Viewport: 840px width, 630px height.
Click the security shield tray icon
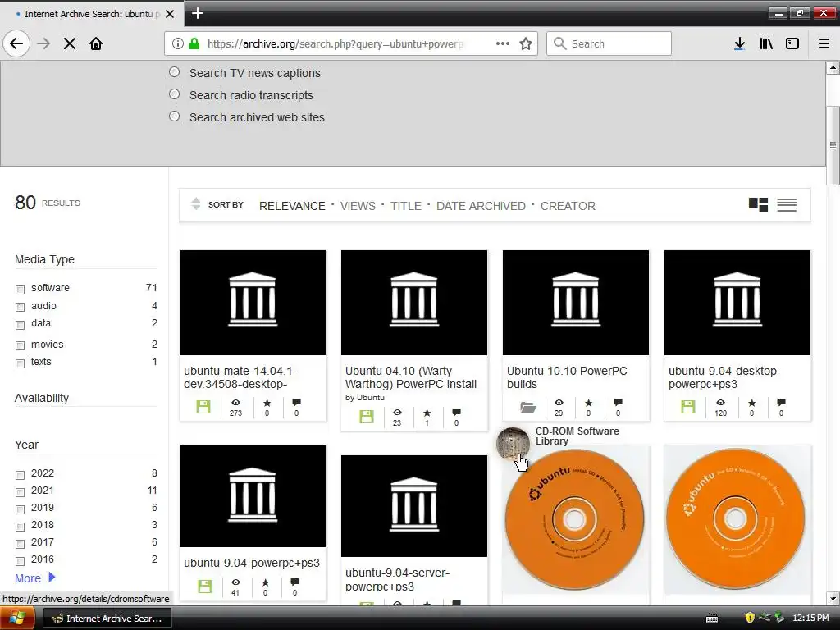pyautogui.click(x=750, y=618)
